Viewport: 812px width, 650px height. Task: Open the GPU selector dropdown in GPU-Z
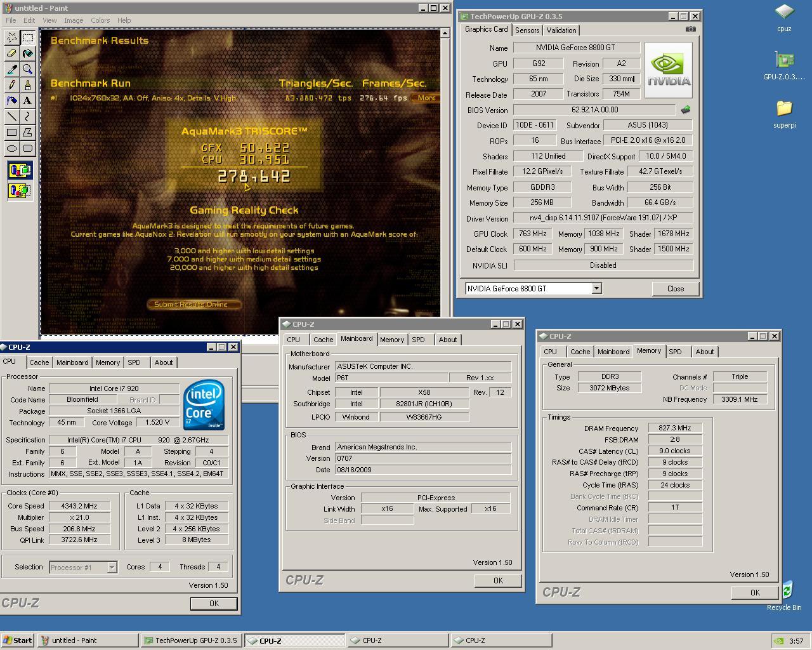click(x=596, y=288)
